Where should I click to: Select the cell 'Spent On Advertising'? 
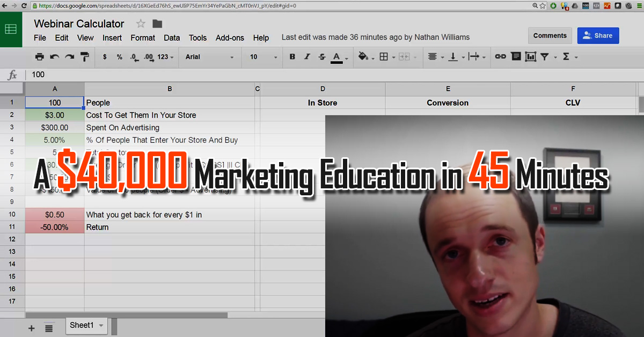[170, 128]
